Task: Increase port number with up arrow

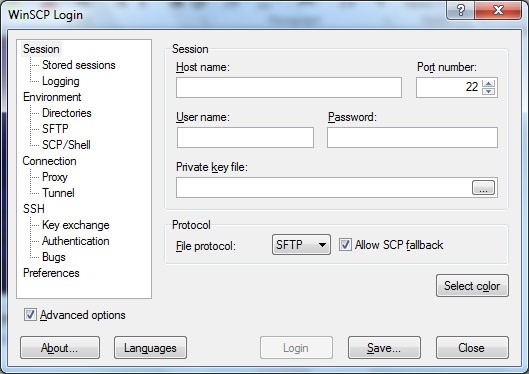Action: (x=489, y=83)
